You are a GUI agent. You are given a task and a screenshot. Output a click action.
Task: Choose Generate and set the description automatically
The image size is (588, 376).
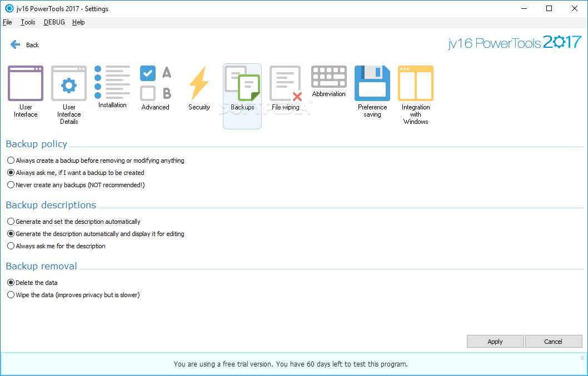tap(74, 222)
